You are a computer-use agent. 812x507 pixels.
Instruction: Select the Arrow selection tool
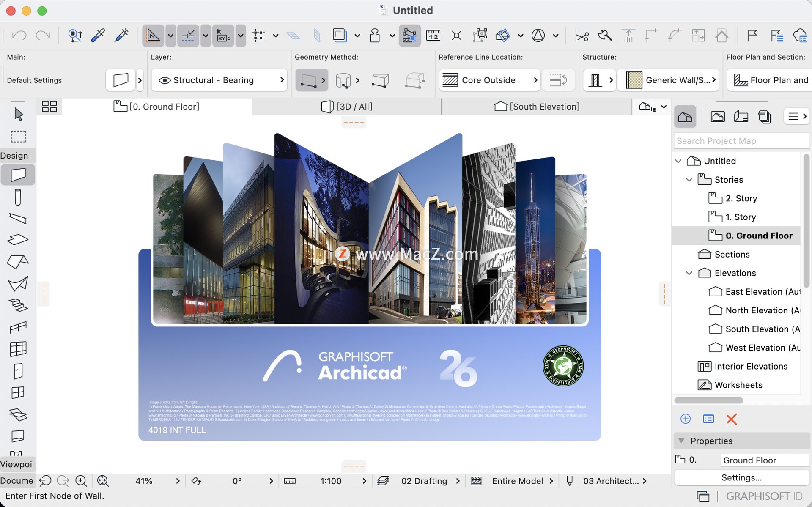[x=18, y=114]
